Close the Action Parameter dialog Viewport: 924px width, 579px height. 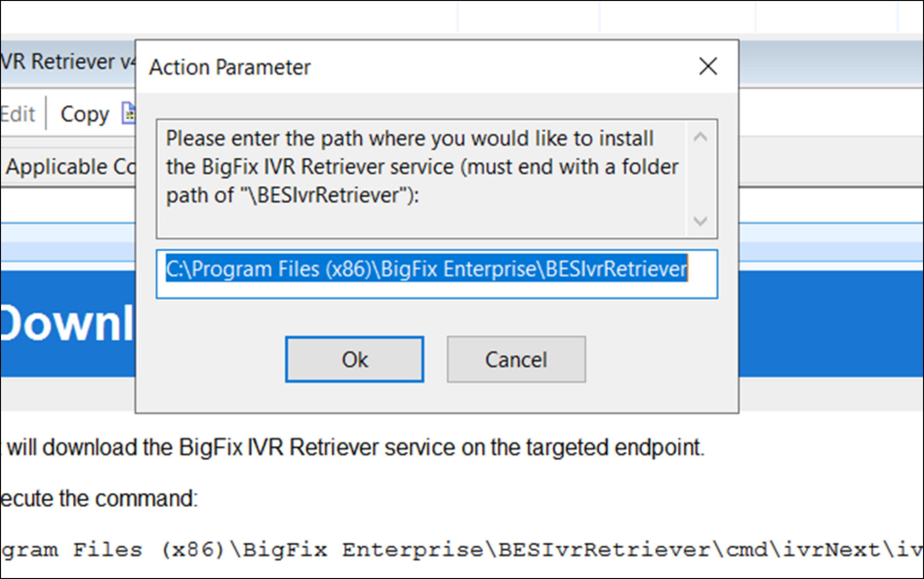coord(708,66)
